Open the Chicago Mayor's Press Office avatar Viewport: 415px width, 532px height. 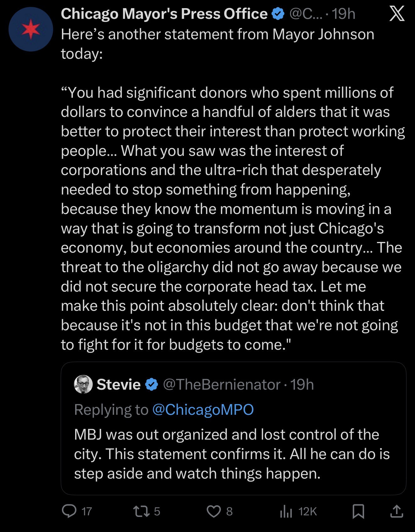tap(31, 29)
